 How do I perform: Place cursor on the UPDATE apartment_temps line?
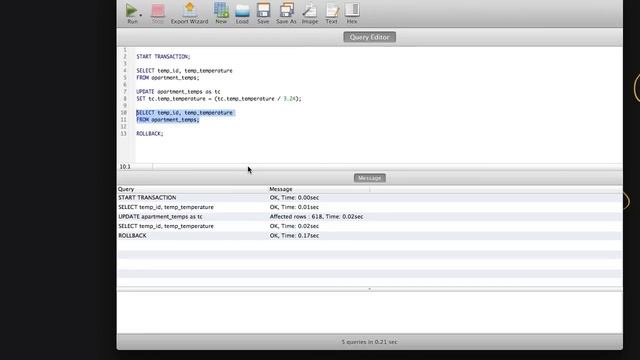(x=178, y=91)
